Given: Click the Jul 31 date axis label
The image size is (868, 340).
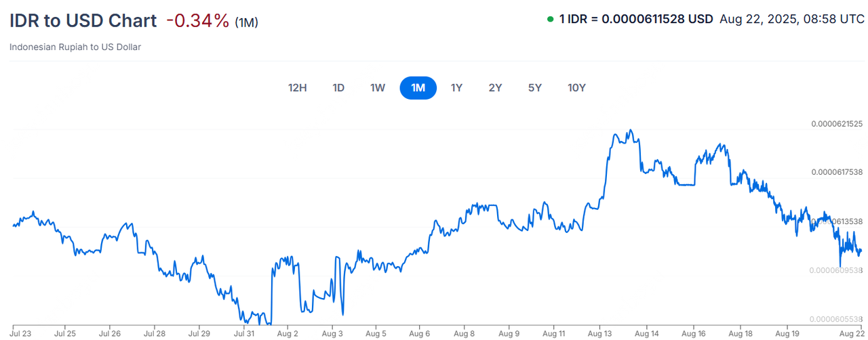Looking at the screenshot, I should point(244,333).
